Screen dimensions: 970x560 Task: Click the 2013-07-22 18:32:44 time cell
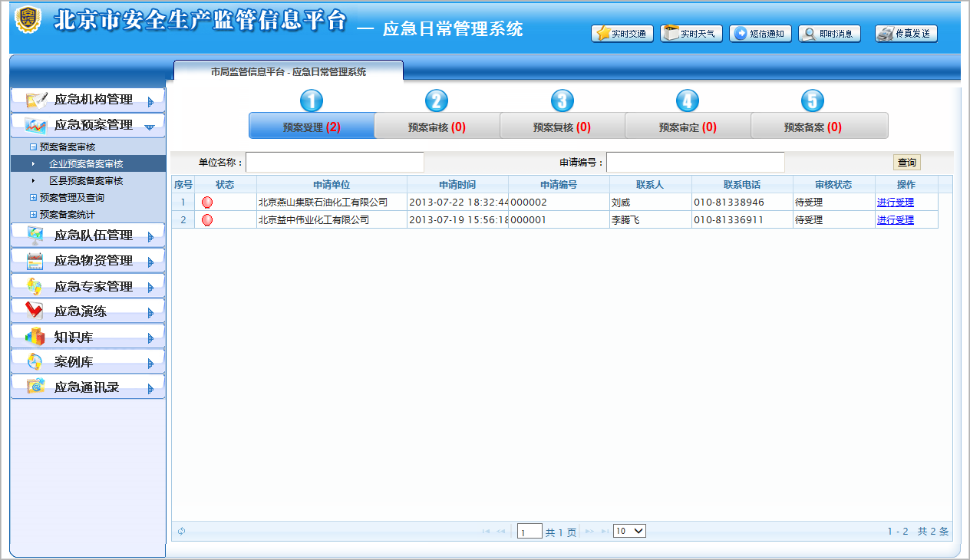click(457, 203)
